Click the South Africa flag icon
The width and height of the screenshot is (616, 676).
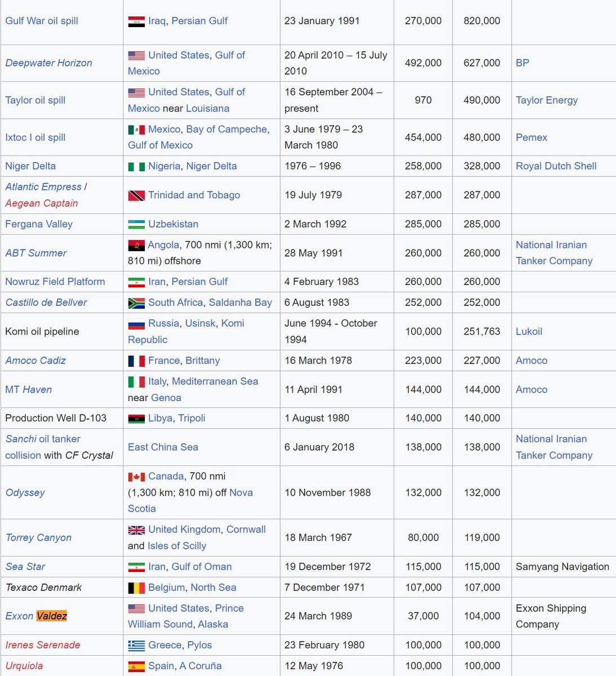[135, 303]
